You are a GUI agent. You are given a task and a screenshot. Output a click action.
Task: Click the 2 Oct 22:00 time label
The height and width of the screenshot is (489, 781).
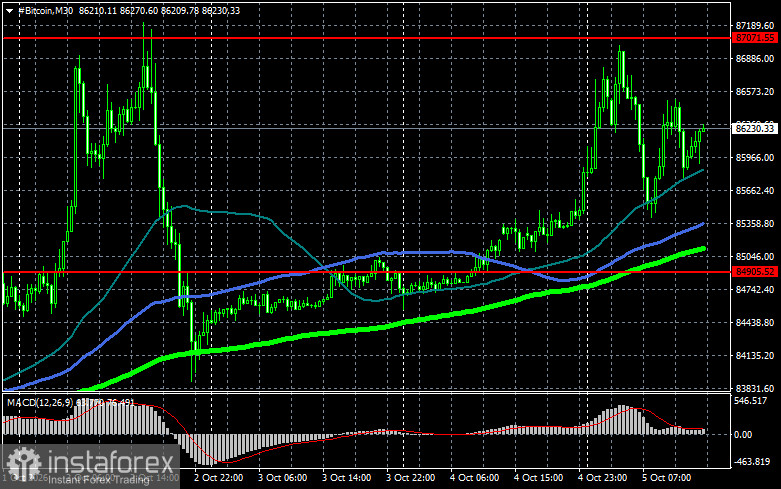point(218,478)
